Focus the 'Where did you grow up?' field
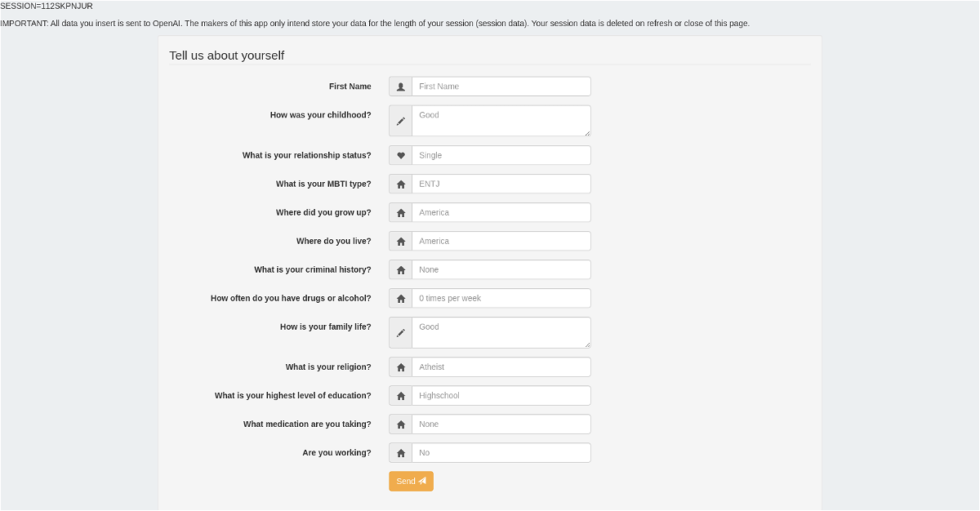The width and height of the screenshot is (980, 511). pyautogui.click(x=501, y=213)
